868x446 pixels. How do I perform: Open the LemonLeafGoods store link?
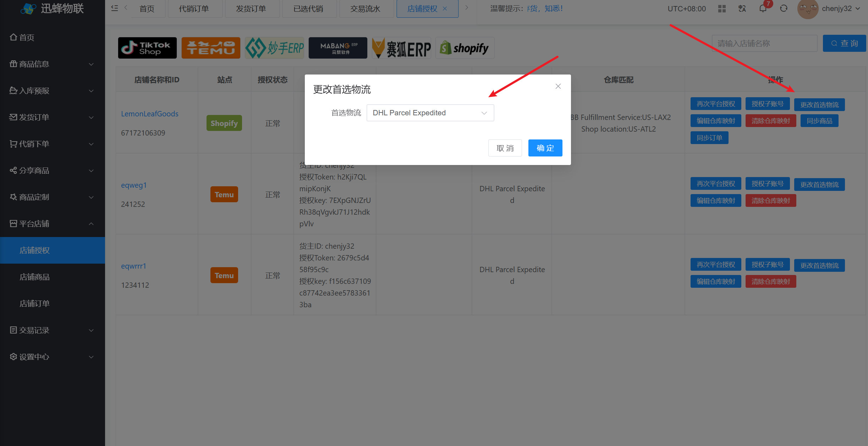(x=150, y=114)
